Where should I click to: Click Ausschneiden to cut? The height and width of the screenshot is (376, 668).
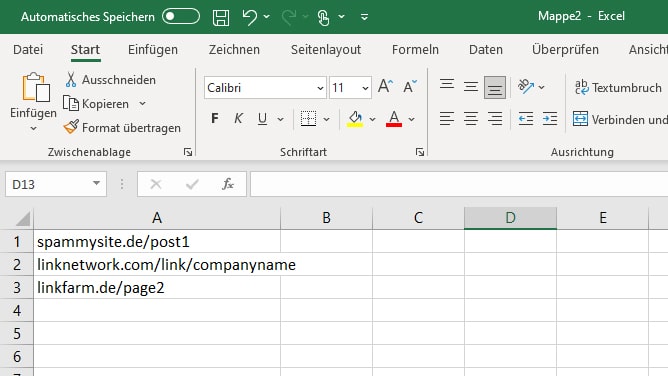pyautogui.click(x=110, y=80)
